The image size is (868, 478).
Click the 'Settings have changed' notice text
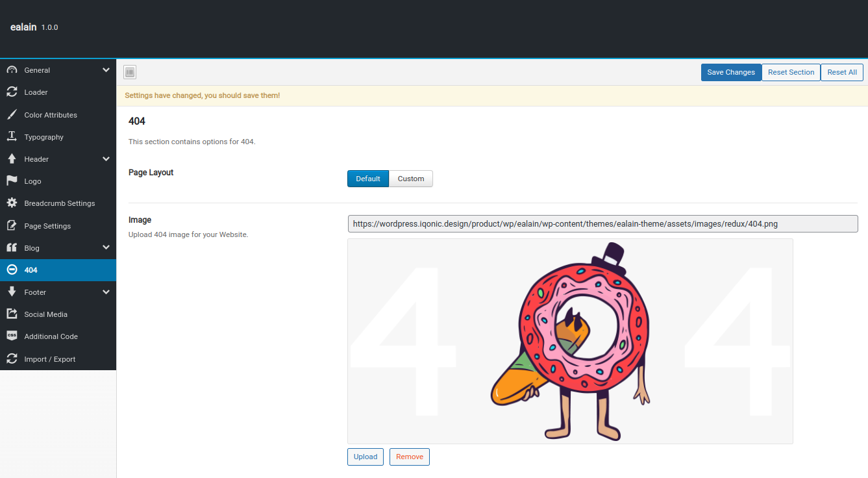click(x=203, y=95)
